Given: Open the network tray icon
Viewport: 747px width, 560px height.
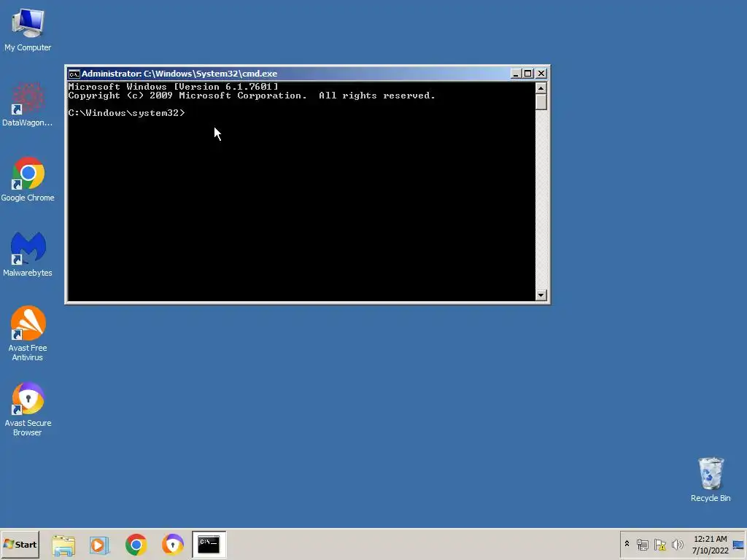Looking at the screenshot, I should click(x=642, y=544).
